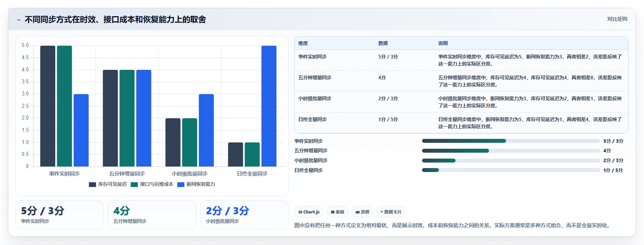This screenshot has height=245, width=644.
Task: Click the 1分 / 5分 table data cell
Action: 388,120
